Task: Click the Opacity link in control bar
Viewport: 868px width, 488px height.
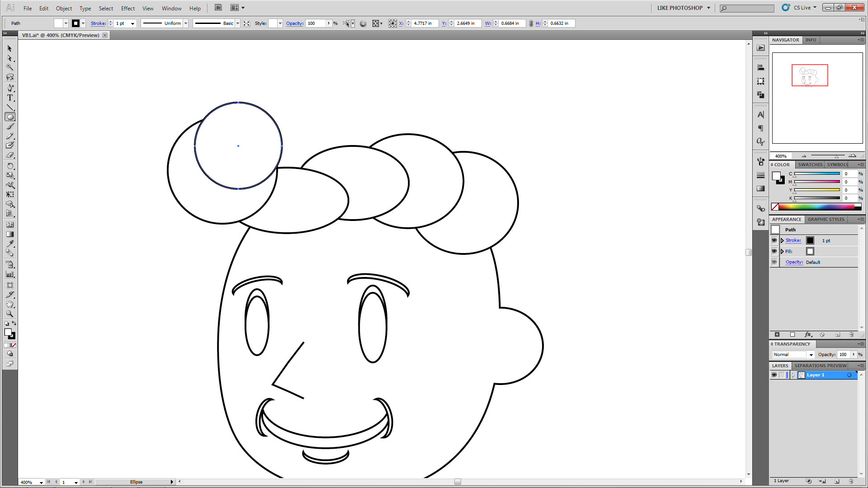Action: click(294, 23)
